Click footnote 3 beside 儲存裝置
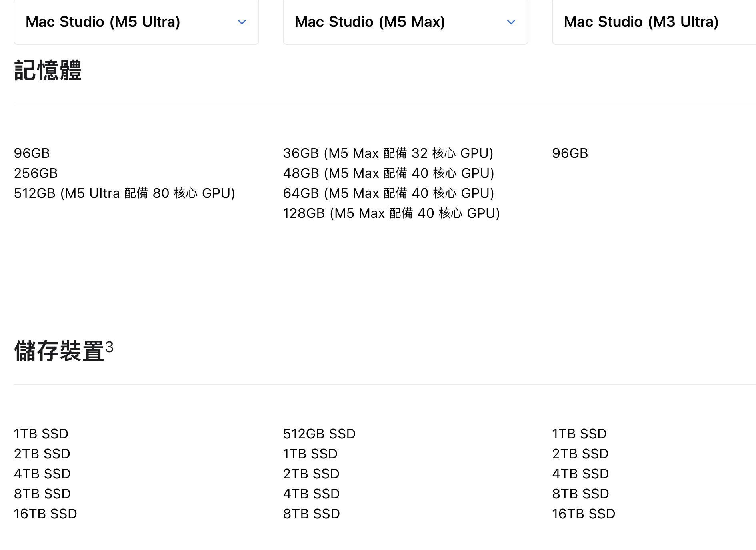The width and height of the screenshot is (756, 550). (x=109, y=347)
